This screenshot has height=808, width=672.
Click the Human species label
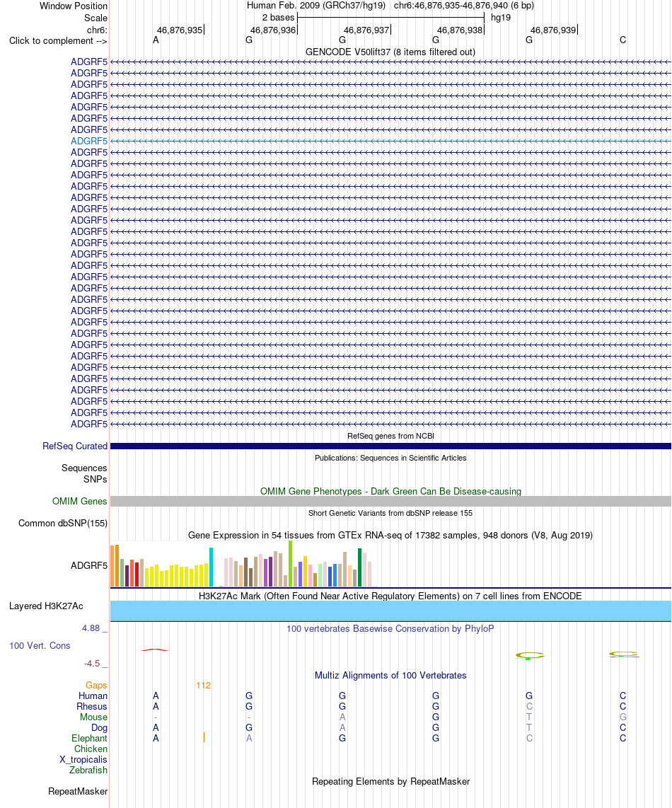coord(93,696)
